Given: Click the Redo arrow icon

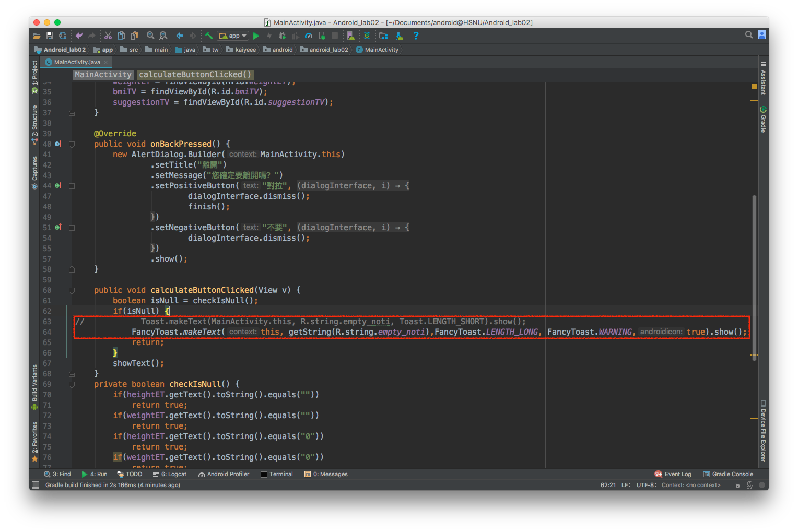Looking at the screenshot, I should coord(92,36).
